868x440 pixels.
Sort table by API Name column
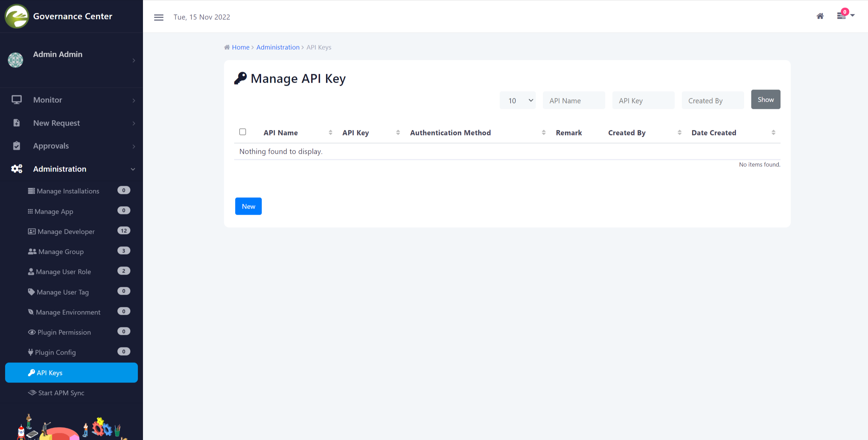[x=330, y=133]
